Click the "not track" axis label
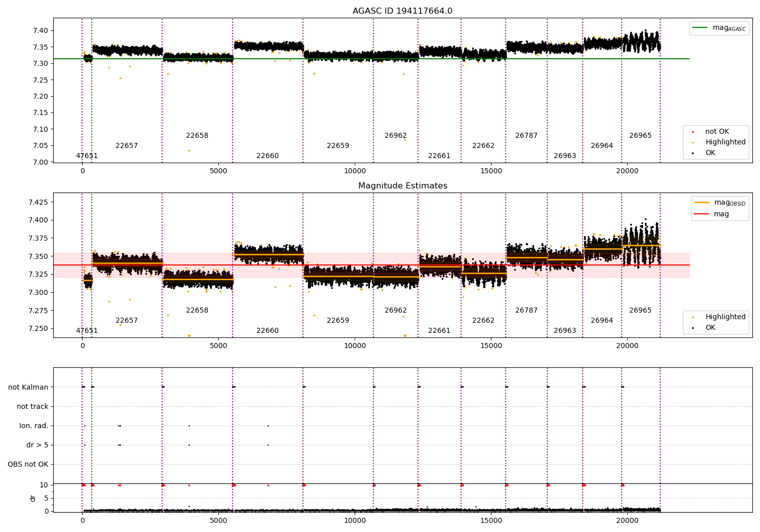Viewport: 760px width, 532px height. pyautogui.click(x=32, y=406)
